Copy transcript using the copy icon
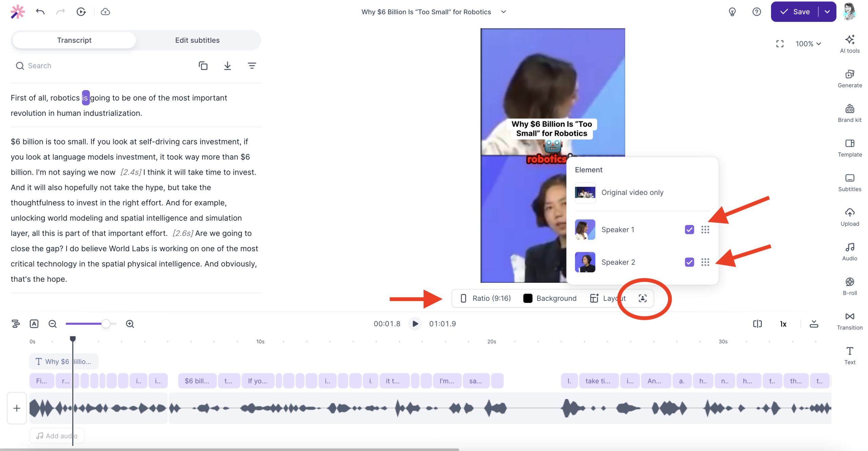Screen dimensions: 868x451 click(203, 65)
